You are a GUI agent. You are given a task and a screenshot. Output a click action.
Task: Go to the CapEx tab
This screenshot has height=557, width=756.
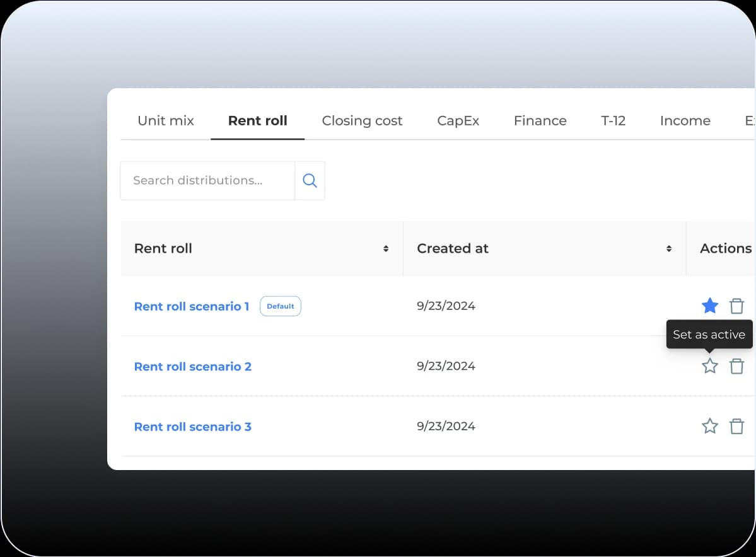[x=458, y=121]
